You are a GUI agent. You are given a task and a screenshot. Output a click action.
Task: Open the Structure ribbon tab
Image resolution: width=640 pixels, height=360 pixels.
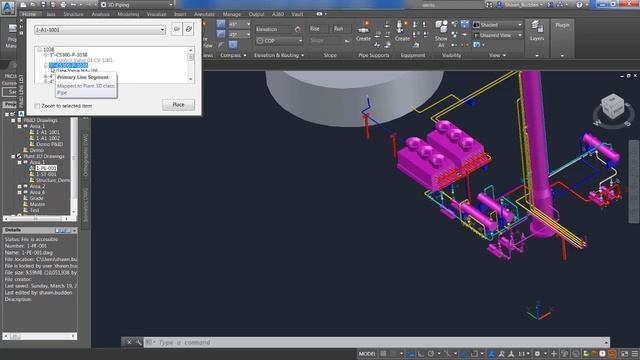[73, 14]
